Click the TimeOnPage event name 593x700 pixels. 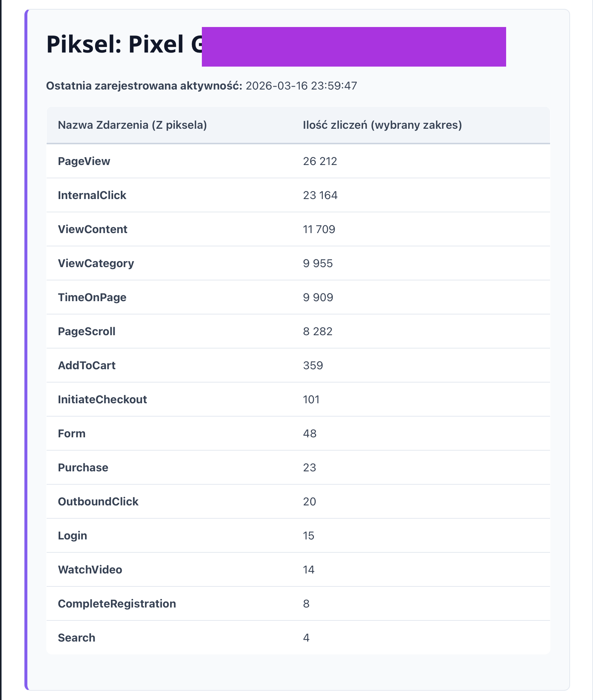tap(92, 297)
